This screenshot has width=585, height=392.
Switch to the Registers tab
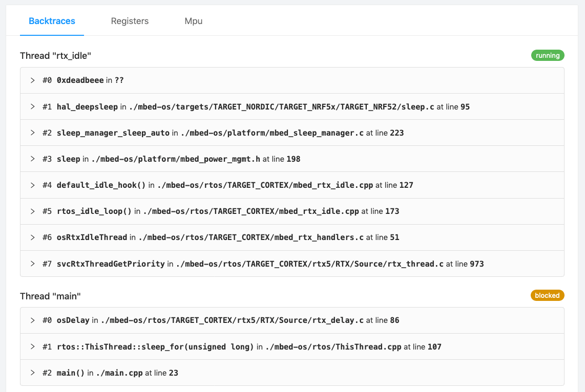(x=130, y=21)
